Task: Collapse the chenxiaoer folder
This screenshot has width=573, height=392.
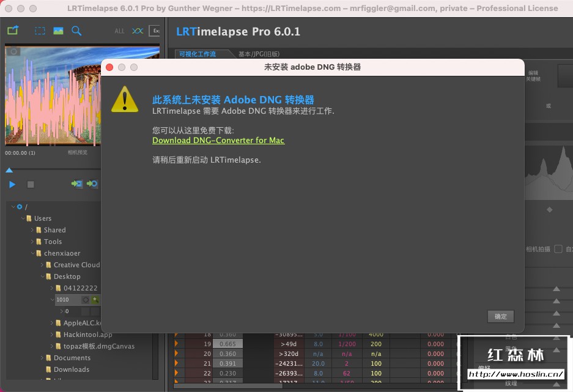Action: point(33,253)
